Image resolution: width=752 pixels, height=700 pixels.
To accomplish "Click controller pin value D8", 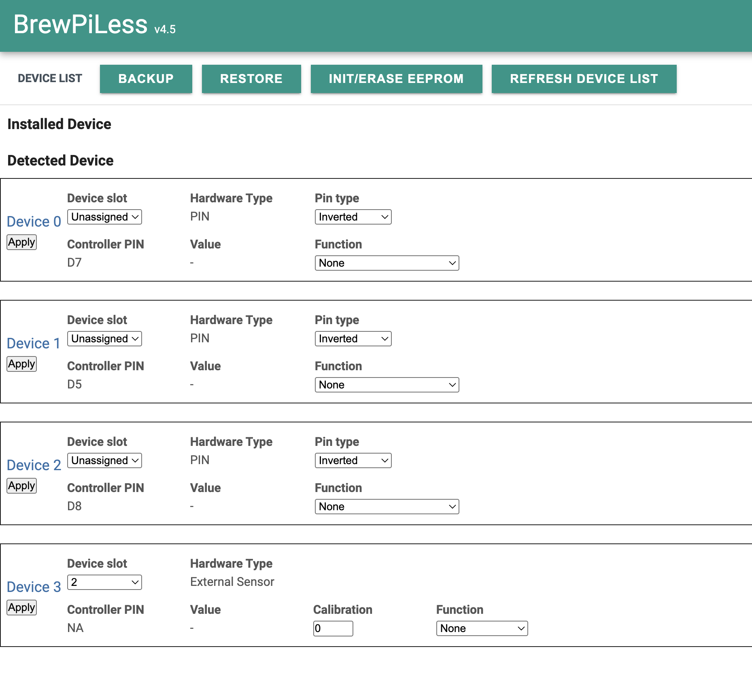I will 74,506.
